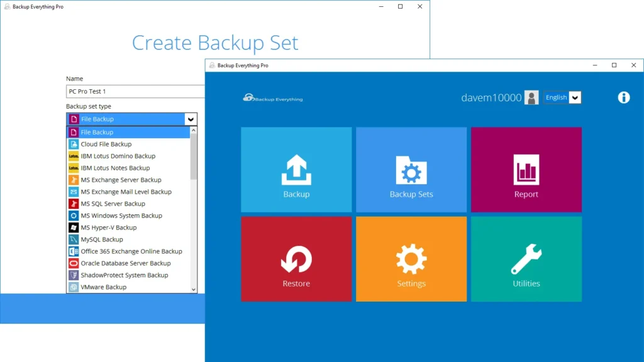The width and height of the screenshot is (644, 362).
Task: Click the MS Windows System Backup icon
Action: coord(74,216)
